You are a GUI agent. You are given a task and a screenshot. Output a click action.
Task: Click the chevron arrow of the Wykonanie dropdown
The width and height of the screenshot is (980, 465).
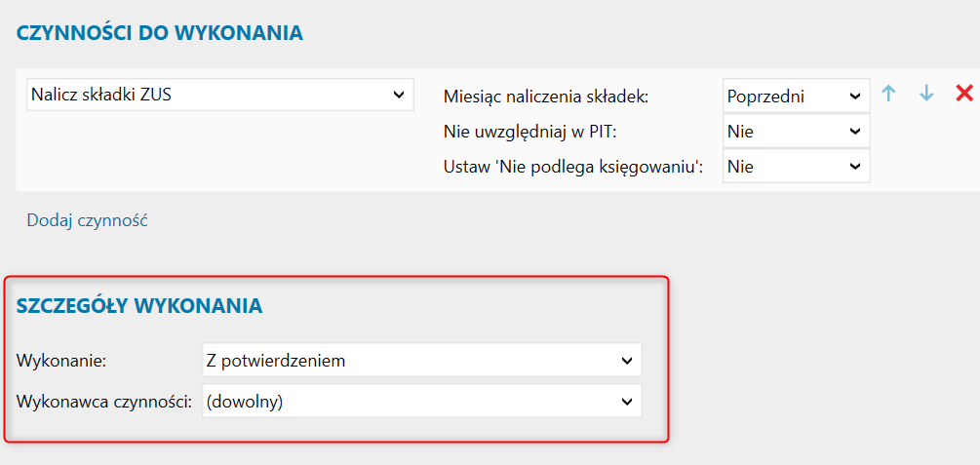point(627,361)
